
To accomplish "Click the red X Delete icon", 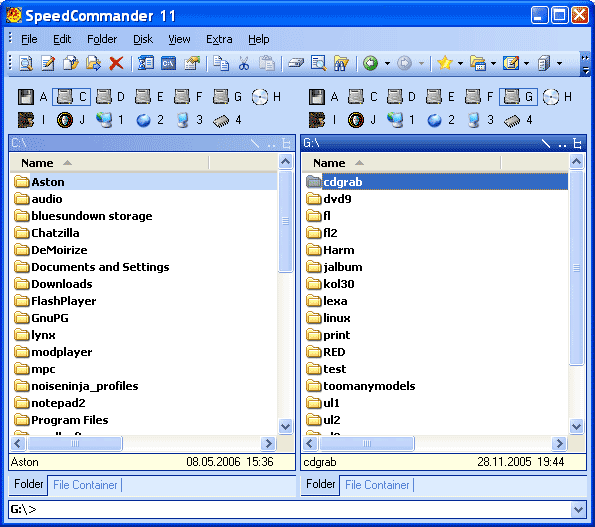I will pos(116,63).
